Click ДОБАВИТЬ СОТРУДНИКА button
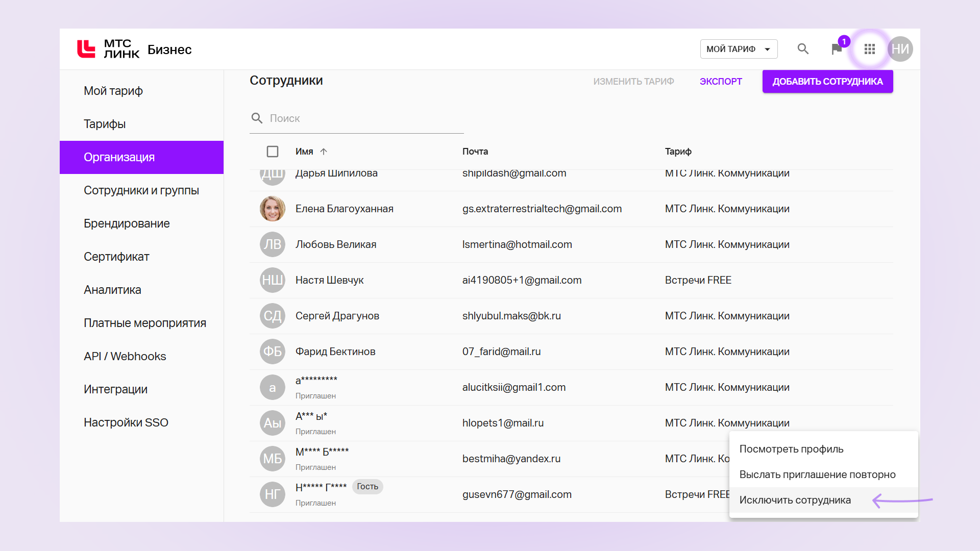 (827, 82)
